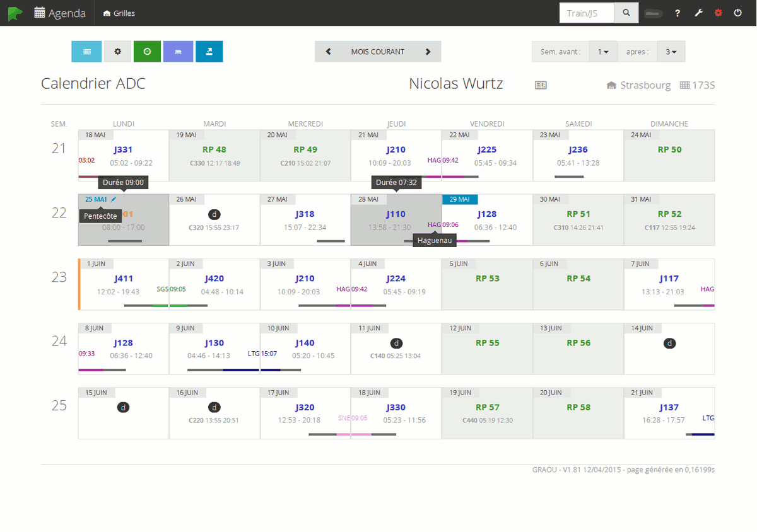
Task: Select RP 56 on 13 JUIN
Action: click(578, 343)
